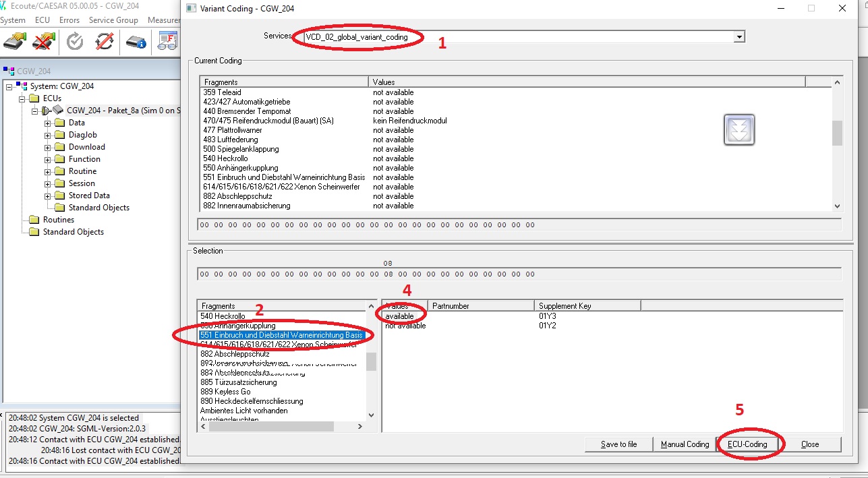Screen dimensions: 868x478
Task: Open the Errors menu
Action: pyautogui.click(x=69, y=20)
